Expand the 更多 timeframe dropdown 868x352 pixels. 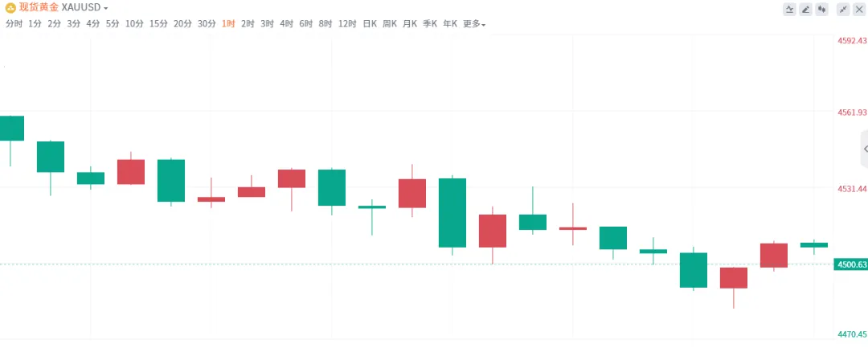[x=474, y=24]
